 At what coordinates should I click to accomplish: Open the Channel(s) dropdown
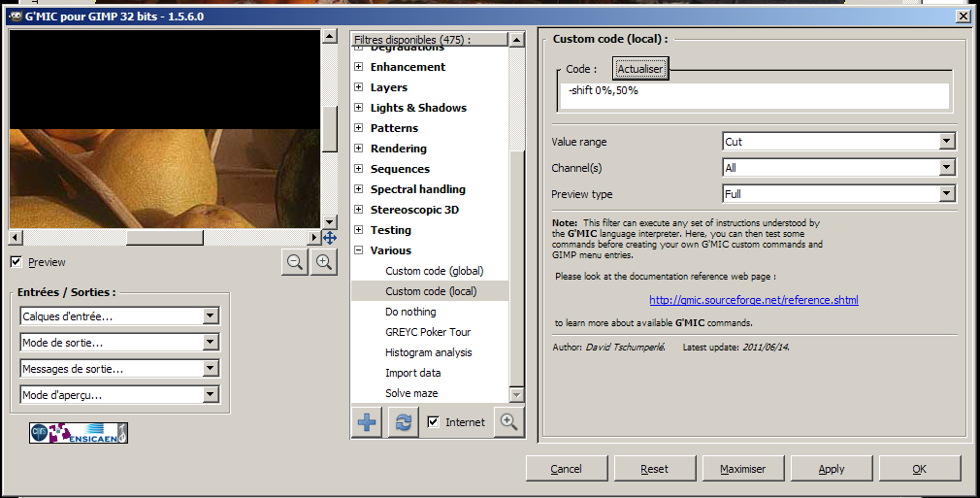point(838,168)
